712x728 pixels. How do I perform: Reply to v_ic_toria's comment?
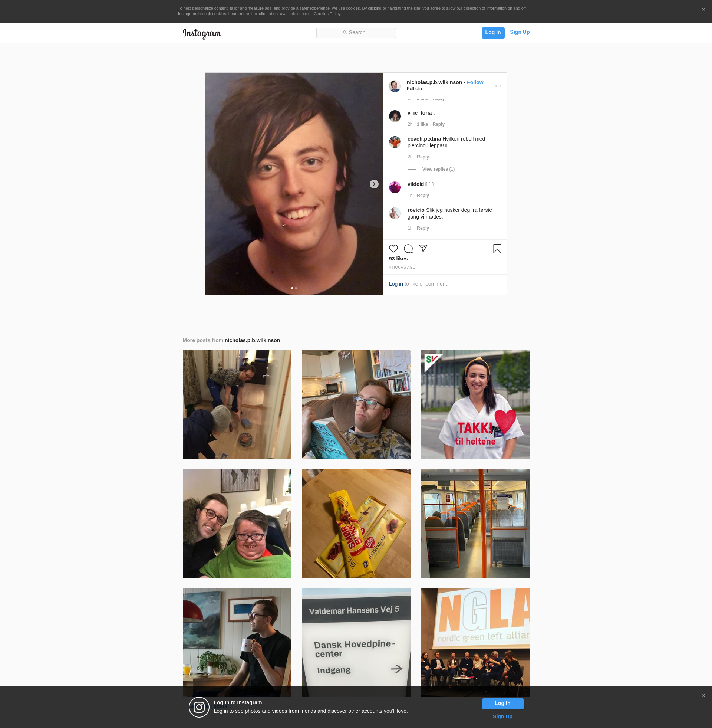point(438,124)
